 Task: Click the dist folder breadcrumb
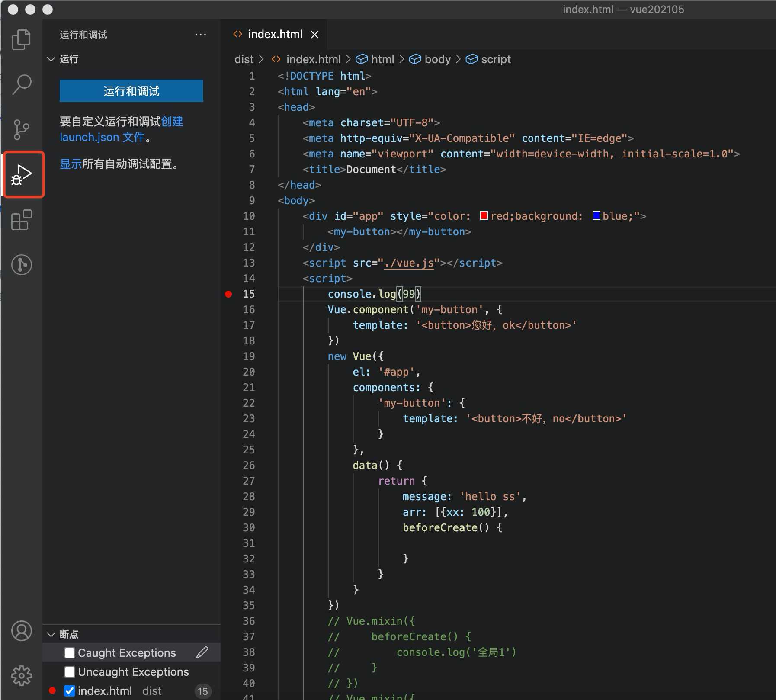[x=244, y=59]
